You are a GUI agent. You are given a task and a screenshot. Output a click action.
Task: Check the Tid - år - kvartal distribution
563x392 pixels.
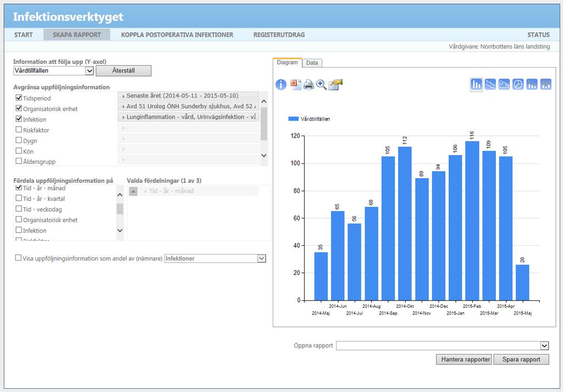(x=19, y=198)
